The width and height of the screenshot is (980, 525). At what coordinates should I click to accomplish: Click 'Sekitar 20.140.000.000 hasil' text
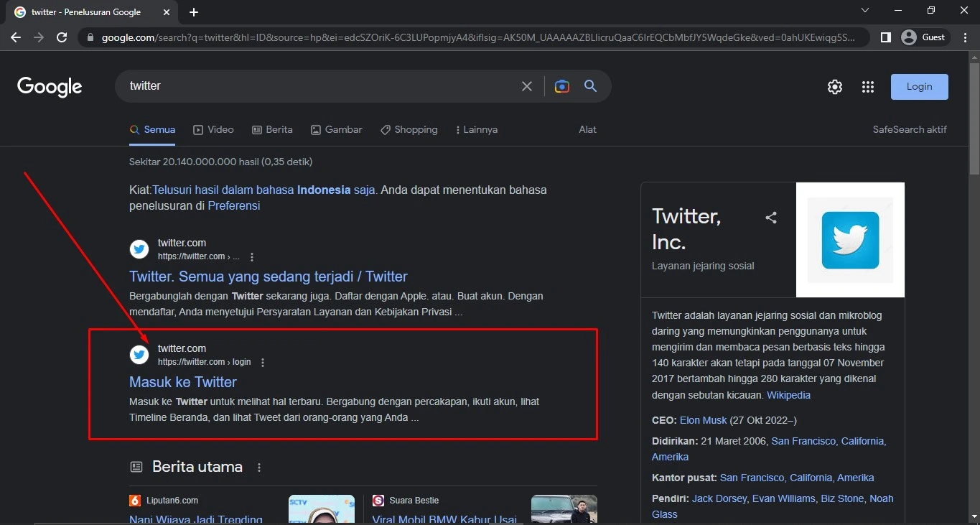220,162
